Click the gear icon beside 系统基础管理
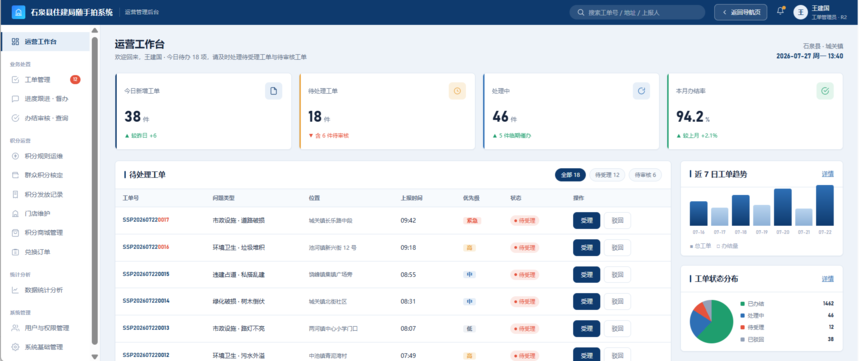The image size is (859, 361). point(15,347)
